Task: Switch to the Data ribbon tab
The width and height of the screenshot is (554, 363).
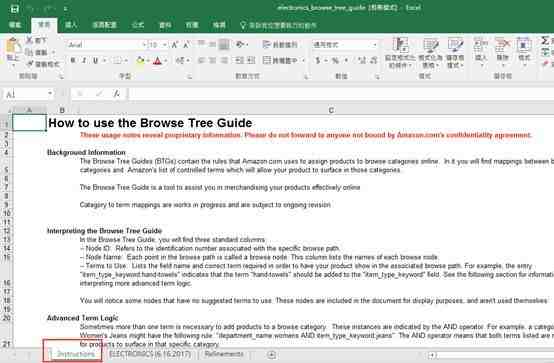Action: 165,25
